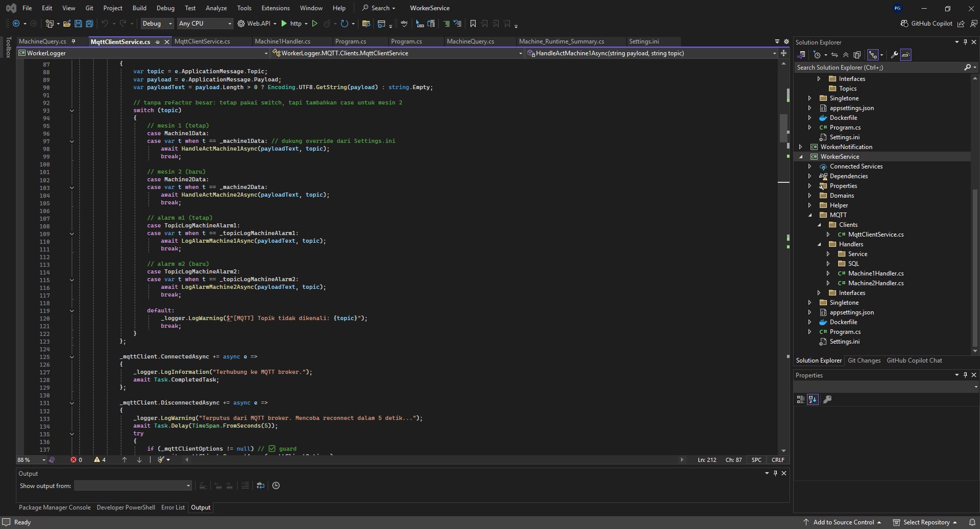
Task: Click the notifications bell in status bar
Action: tap(971, 522)
